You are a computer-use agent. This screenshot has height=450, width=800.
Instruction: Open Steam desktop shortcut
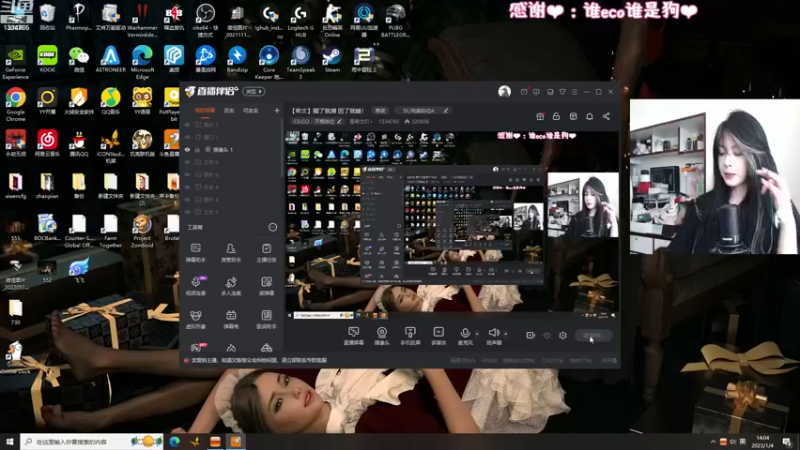coord(332,59)
